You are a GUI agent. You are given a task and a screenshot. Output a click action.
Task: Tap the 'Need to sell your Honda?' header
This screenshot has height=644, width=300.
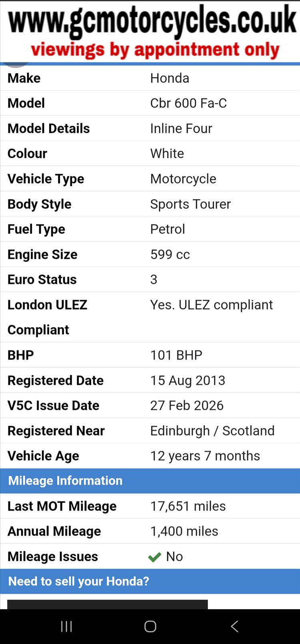pyautogui.click(x=79, y=581)
